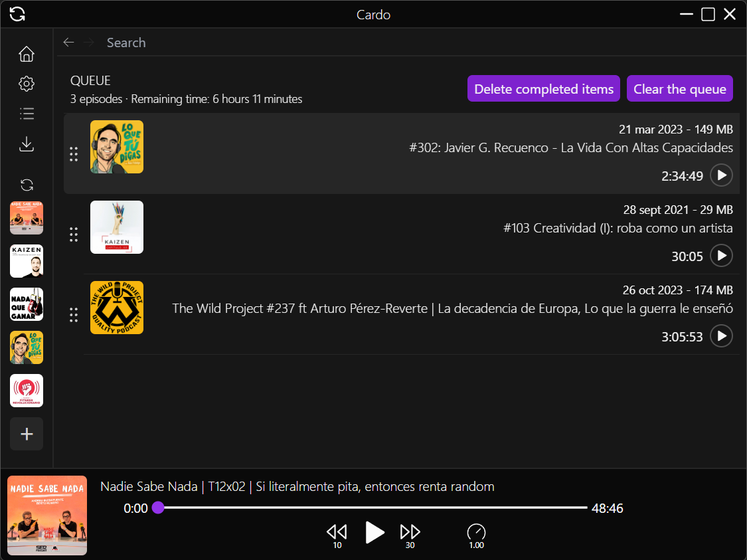Select title 'The Wild Project #237 ft Arturo Pérez-Reverte'
Viewport: 747px width, 560px height.
click(x=299, y=309)
